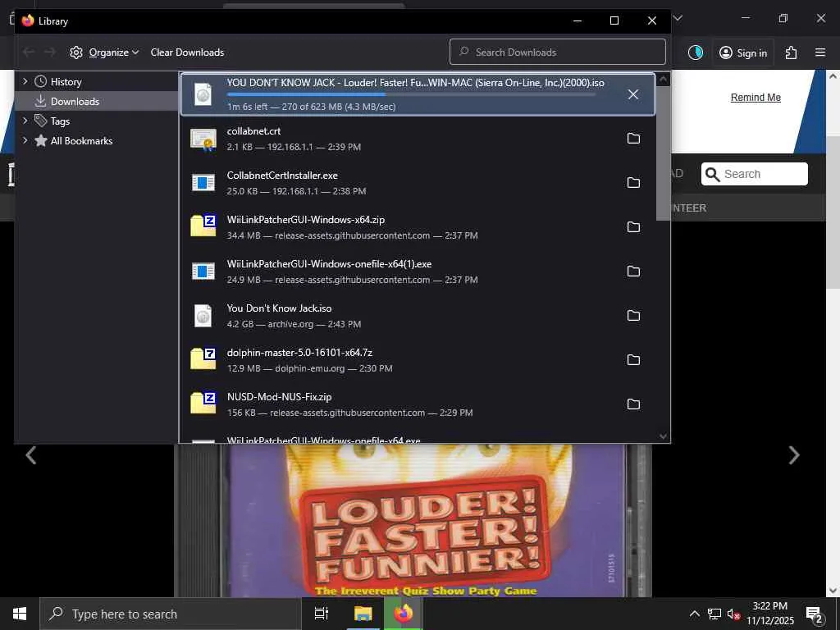The width and height of the screenshot is (840, 630).
Task: Click the Remind Me link
Action: click(x=756, y=98)
